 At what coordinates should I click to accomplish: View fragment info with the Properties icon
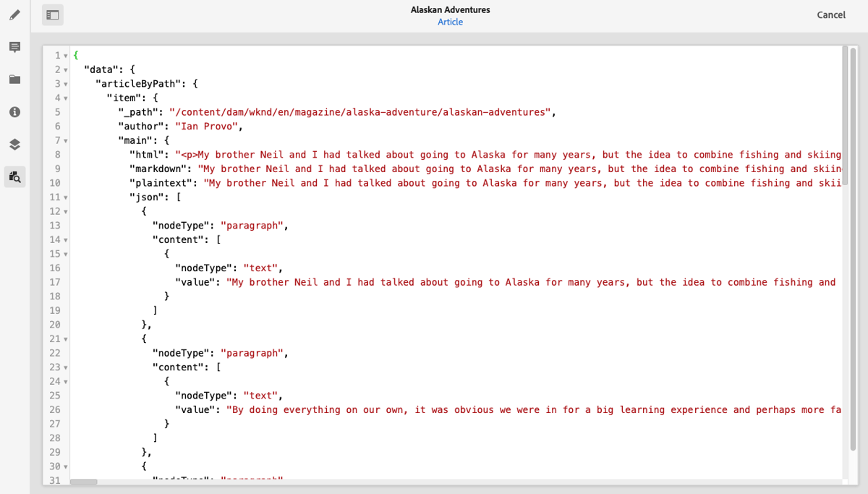[15, 112]
